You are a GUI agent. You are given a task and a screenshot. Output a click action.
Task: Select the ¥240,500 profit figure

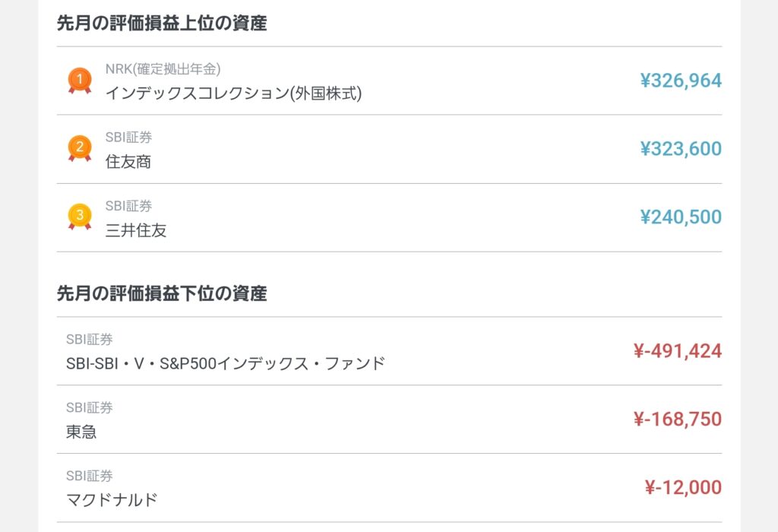point(681,217)
